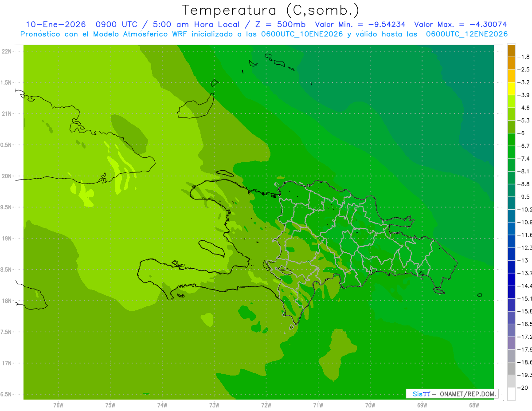Click the '17N' latitude axis label
Screen dimensions: 532x411
[7, 363]
